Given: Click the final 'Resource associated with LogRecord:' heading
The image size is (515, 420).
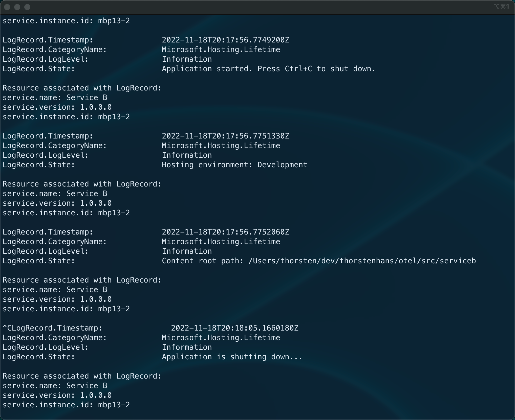Looking at the screenshot, I should click(82, 376).
